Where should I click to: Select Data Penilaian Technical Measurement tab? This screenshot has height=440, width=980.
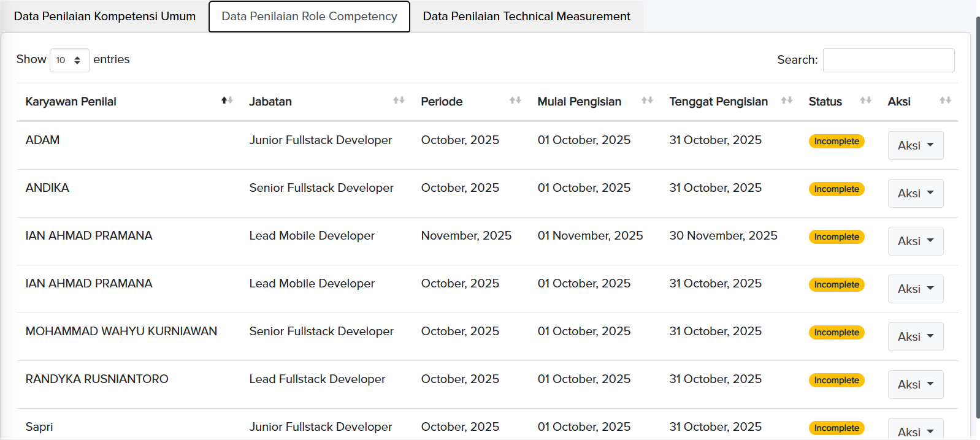tap(526, 17)
